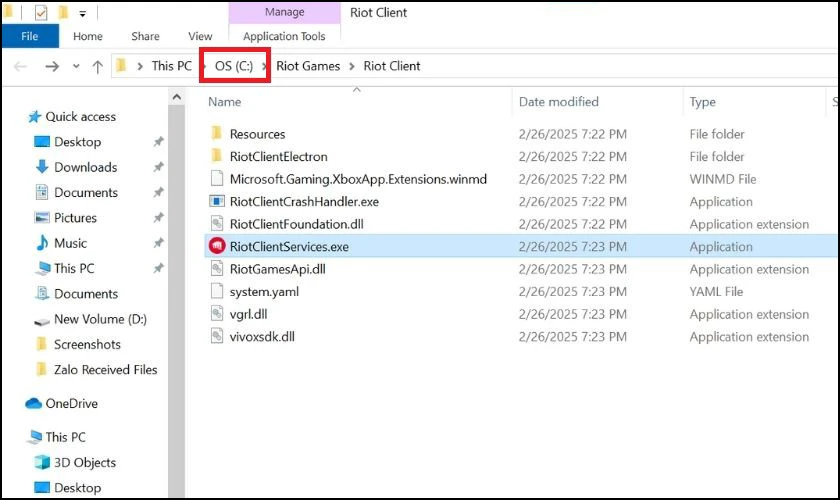
Task: Open the View ribbon tab
Action: [200, 36]
